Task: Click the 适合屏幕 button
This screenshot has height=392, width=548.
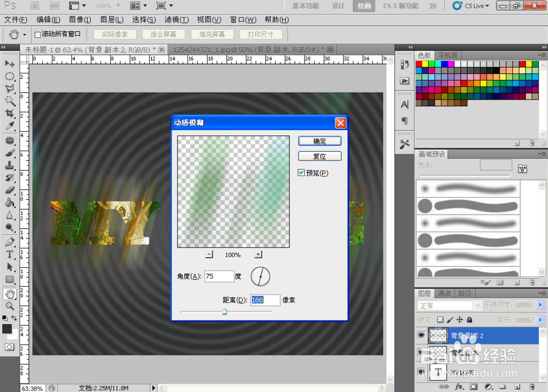Action: [x=163, y=34]
